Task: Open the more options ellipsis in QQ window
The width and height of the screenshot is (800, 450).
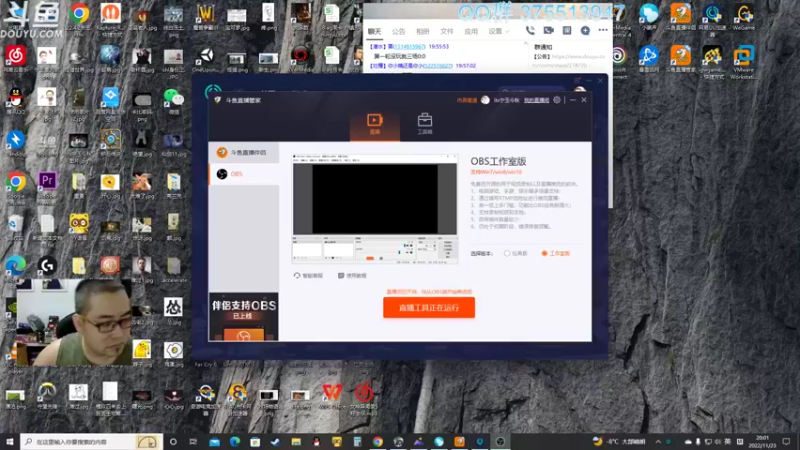Action: point(603,30)
